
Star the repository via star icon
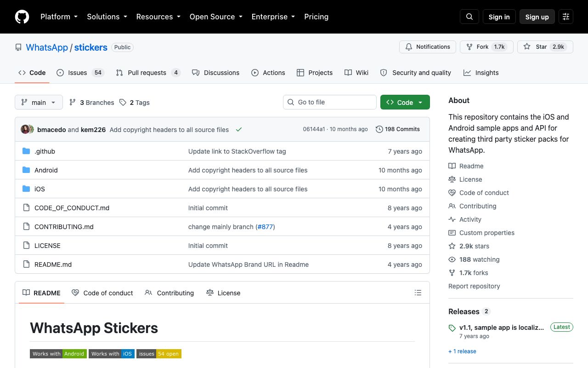[x=527, y=47]
